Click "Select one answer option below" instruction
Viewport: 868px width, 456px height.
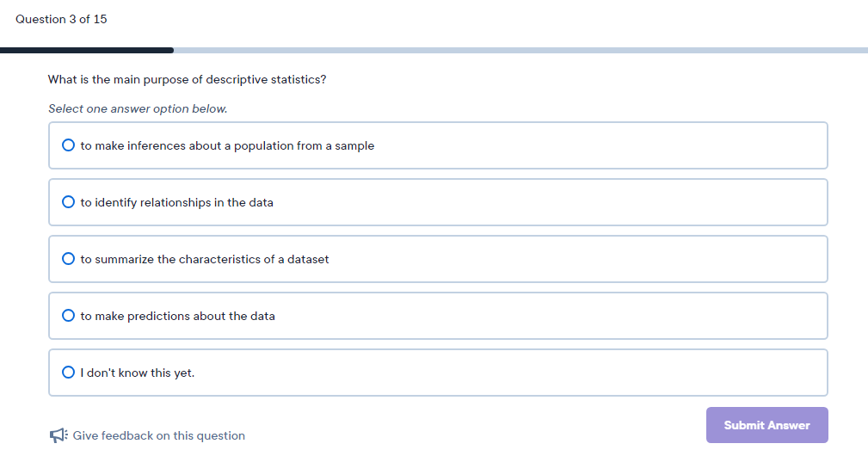[x=138, y=108]
